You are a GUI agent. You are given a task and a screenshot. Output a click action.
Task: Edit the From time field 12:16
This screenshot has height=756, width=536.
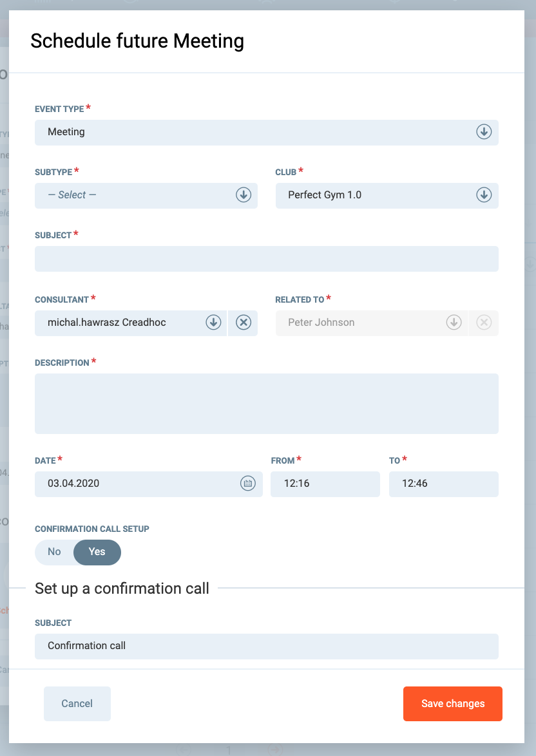[x=325, y=484]
